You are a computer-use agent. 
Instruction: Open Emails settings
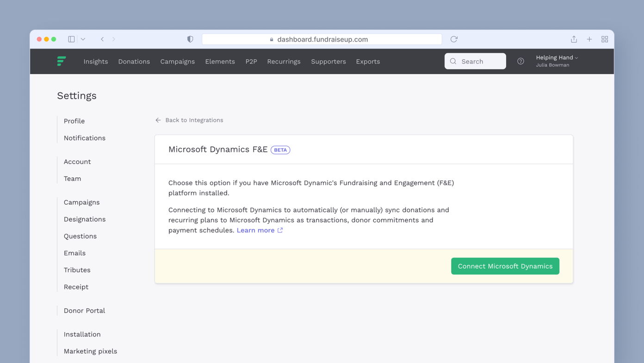[x=75, y=253]
